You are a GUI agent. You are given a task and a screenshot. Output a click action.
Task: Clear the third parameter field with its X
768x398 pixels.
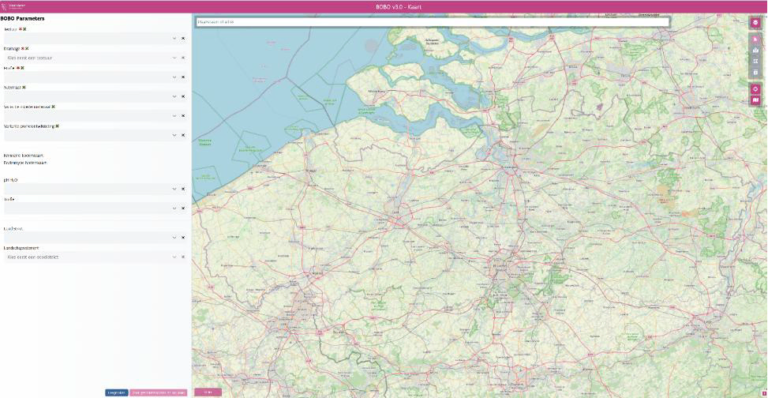pos(183,77)
